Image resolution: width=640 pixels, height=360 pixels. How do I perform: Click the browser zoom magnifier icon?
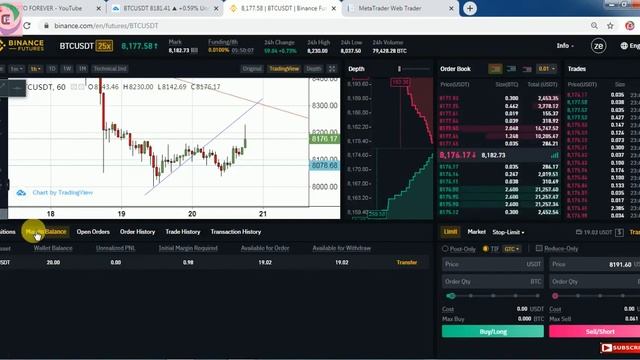(594, 26)
